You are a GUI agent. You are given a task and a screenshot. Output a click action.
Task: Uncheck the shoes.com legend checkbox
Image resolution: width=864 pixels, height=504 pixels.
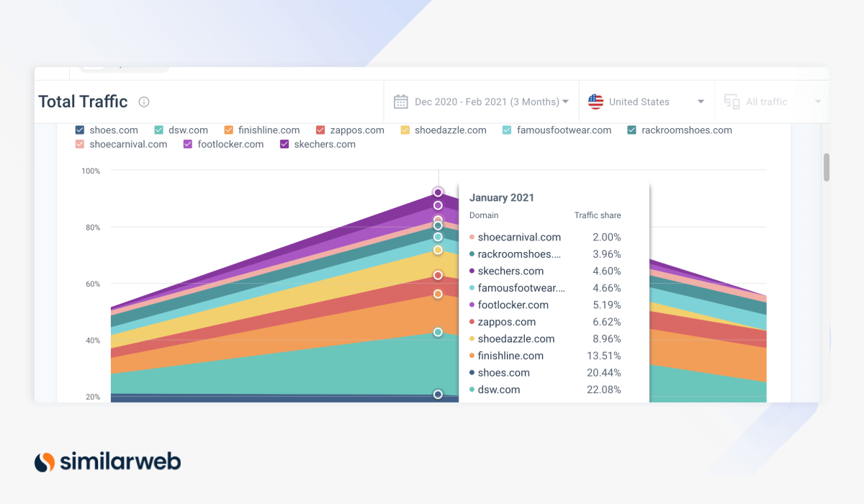(x=80, y=130)
